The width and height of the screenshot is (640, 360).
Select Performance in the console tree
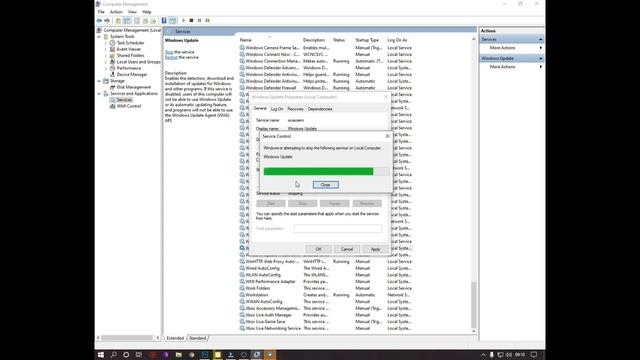click(x=129, y=68)
